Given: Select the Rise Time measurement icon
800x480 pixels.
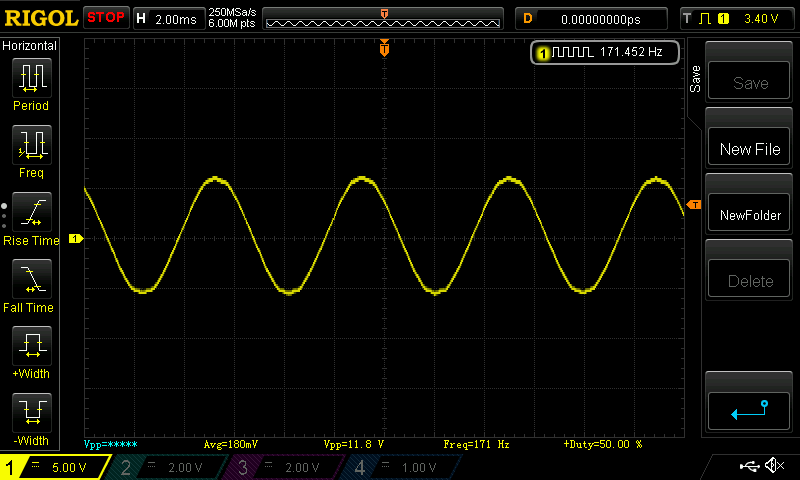Looking at the screenshot, I should (x=31, y=212).
